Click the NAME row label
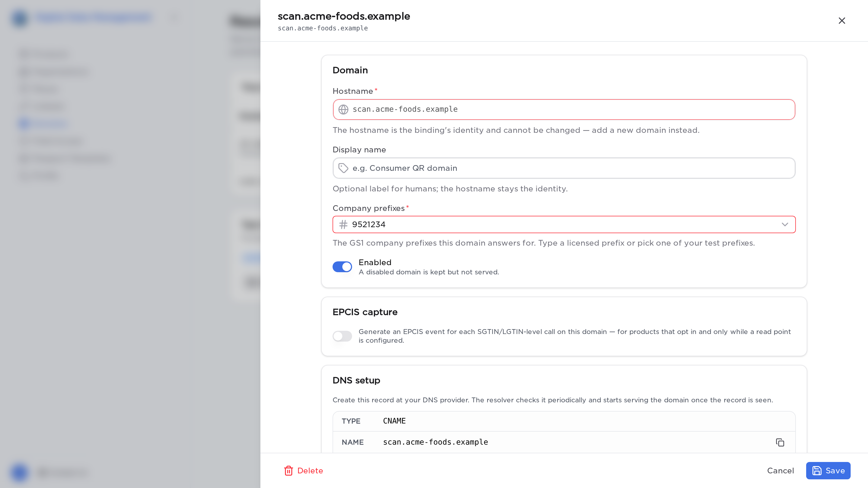The image size is (868, 488). 352,442
